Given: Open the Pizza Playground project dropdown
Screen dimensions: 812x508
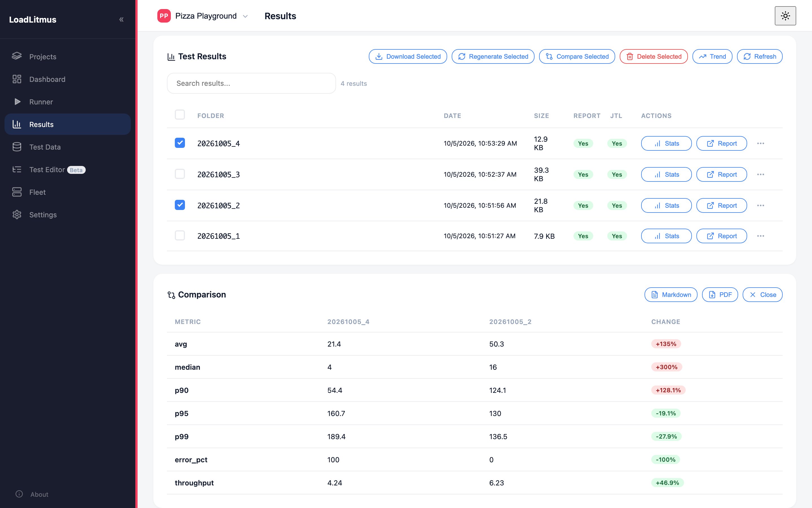Looking at the screenshot, I should pyautogui.click(x=203, y=16).
